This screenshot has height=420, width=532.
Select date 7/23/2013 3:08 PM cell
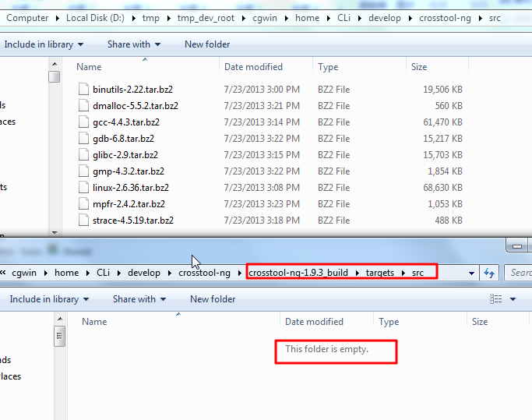point(262,188)
